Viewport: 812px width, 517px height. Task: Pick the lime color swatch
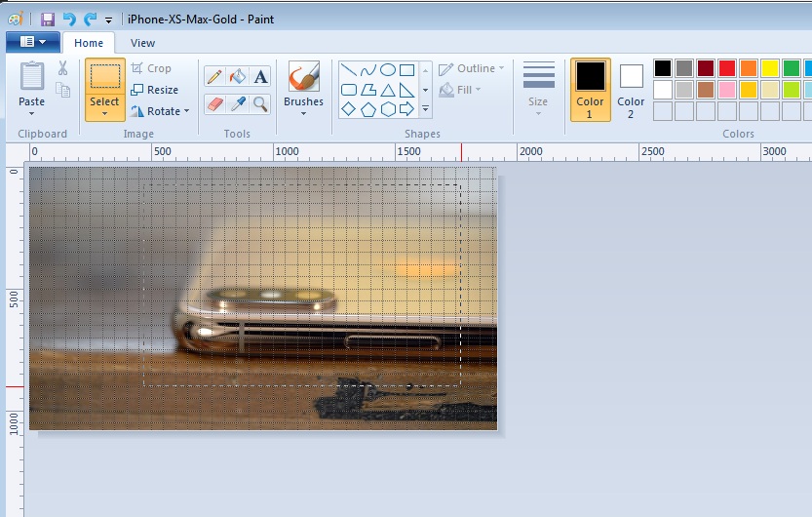coord(792,90)
